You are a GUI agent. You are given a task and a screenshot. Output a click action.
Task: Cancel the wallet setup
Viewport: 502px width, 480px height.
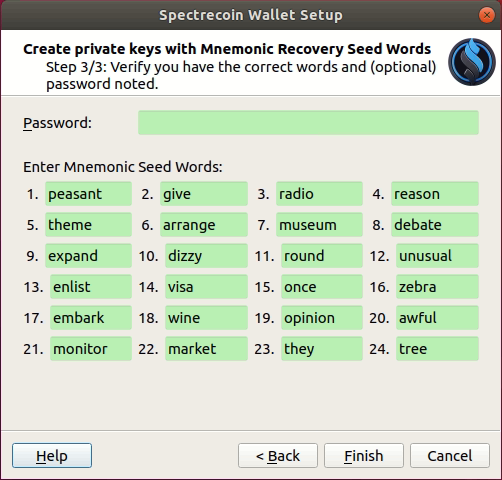pyautogui.click(x=450, y=455)
